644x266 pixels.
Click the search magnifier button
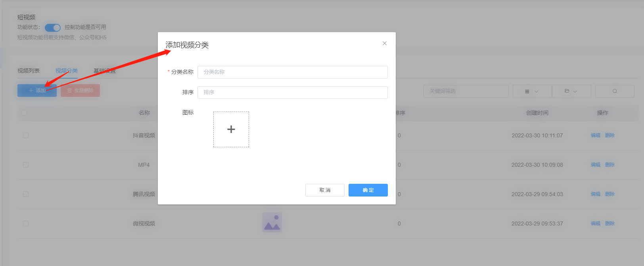[615, 91]
